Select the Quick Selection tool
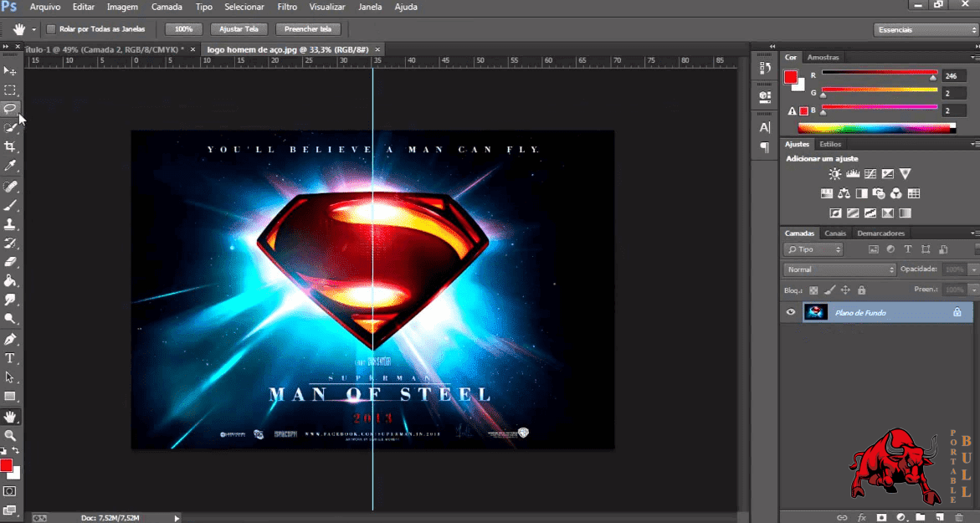Viewport: 980px width, 523px height. pyautogui.click(x=10, y=127)
